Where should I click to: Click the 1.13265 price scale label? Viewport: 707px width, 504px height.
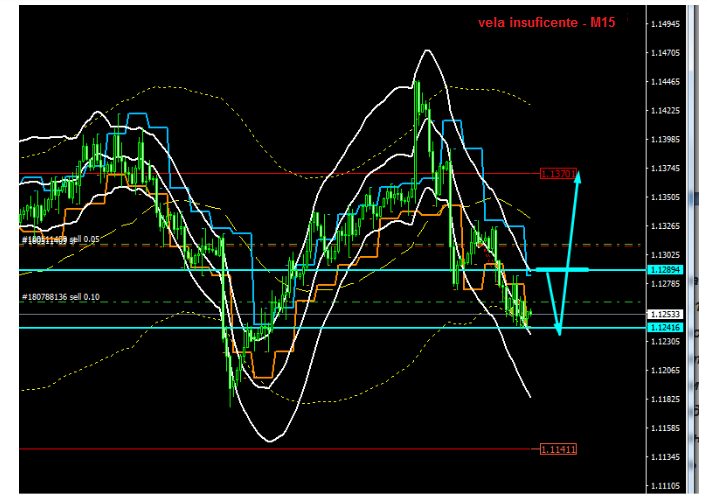(665, 227)
